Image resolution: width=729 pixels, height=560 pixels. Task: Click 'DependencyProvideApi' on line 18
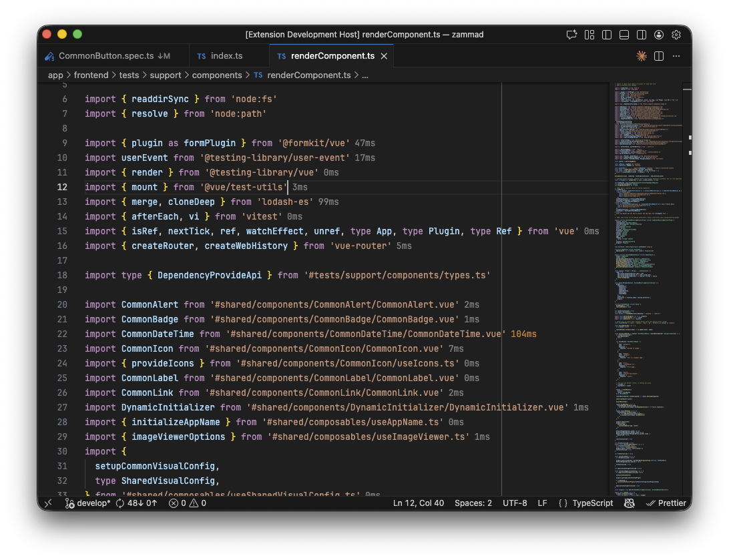(x=210, y=276)
